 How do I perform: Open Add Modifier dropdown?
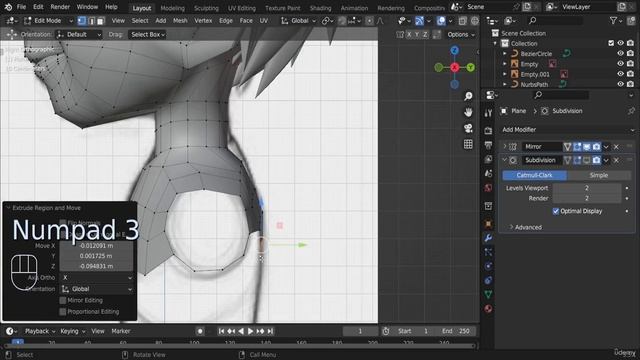click(567, 130)
